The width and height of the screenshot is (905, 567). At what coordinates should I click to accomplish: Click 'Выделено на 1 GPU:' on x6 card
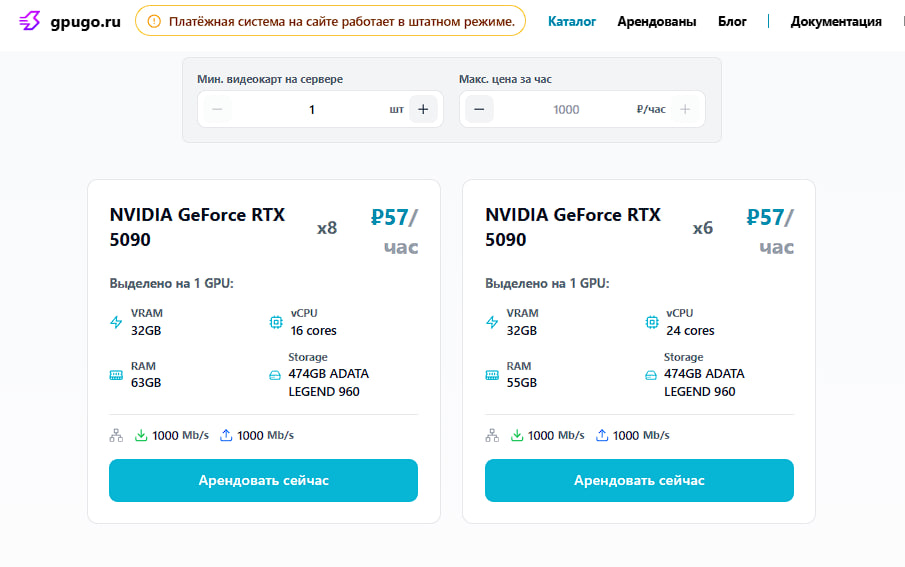click(x=547, y=284)
